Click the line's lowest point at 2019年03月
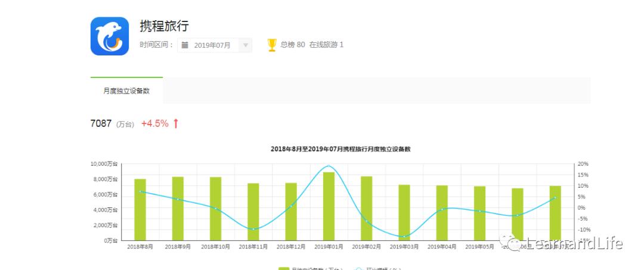 [404, 237]
